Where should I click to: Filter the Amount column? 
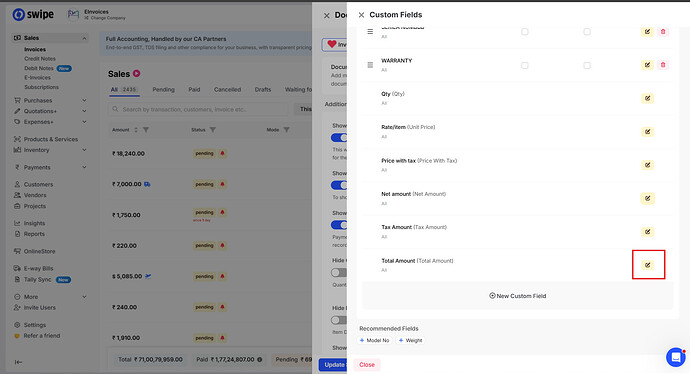pos(146,130)
